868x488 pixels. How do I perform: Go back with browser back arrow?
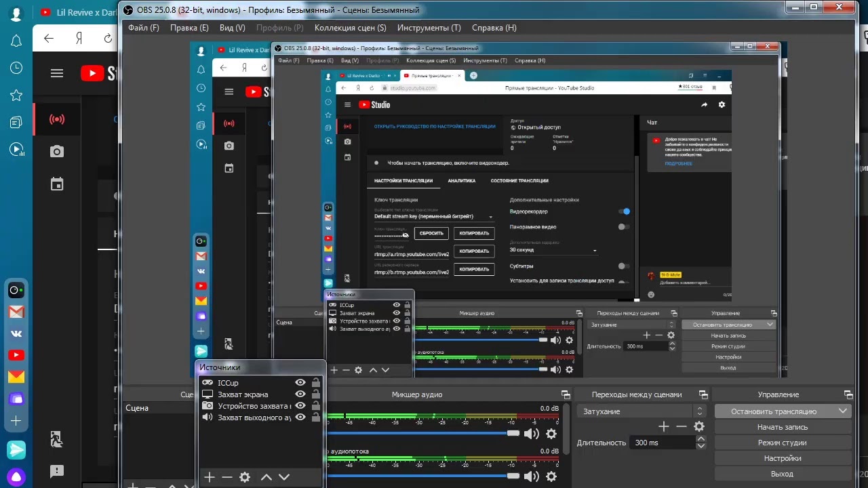[x=49, y=39]
